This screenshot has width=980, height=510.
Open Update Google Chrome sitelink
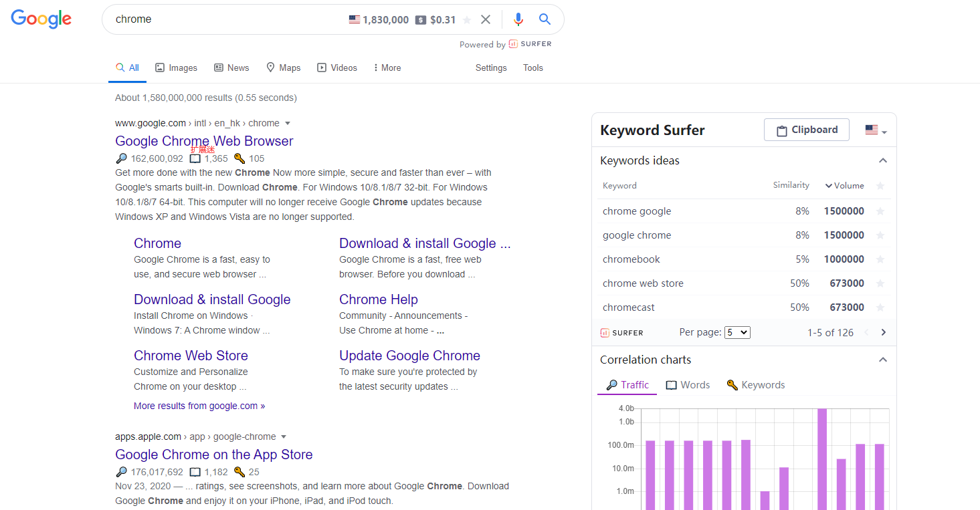point(409,356)
